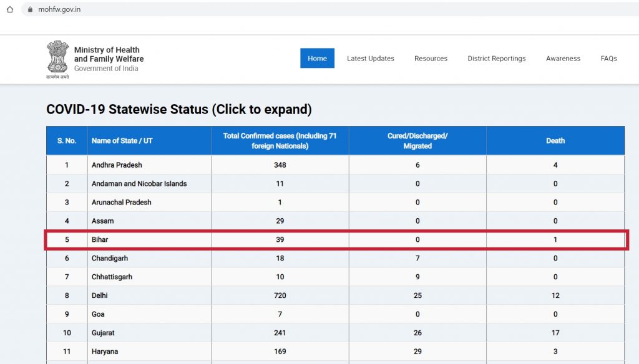Click Gujarat cured count 26
Screen dimensions: 639x364
417,333
